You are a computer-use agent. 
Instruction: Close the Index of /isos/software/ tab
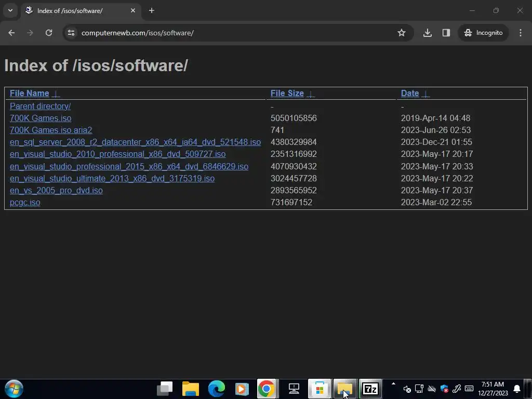point(133,10)
